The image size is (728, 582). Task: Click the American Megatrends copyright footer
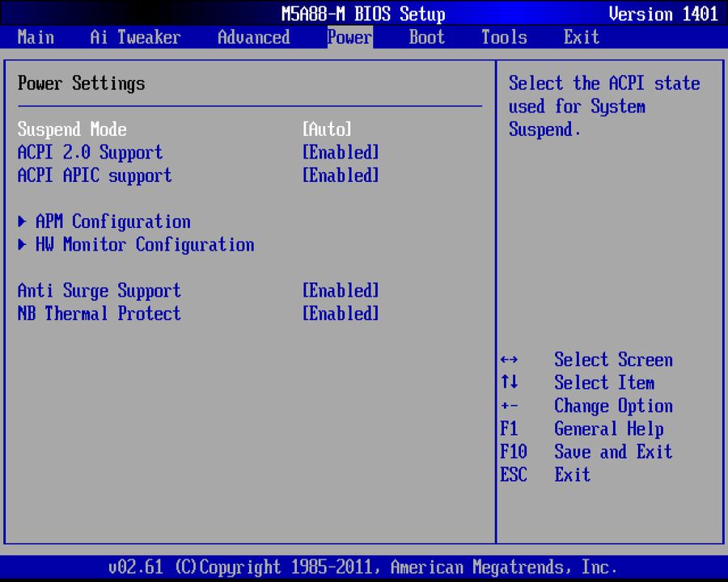pyautogui.click(x=362, y=567)
